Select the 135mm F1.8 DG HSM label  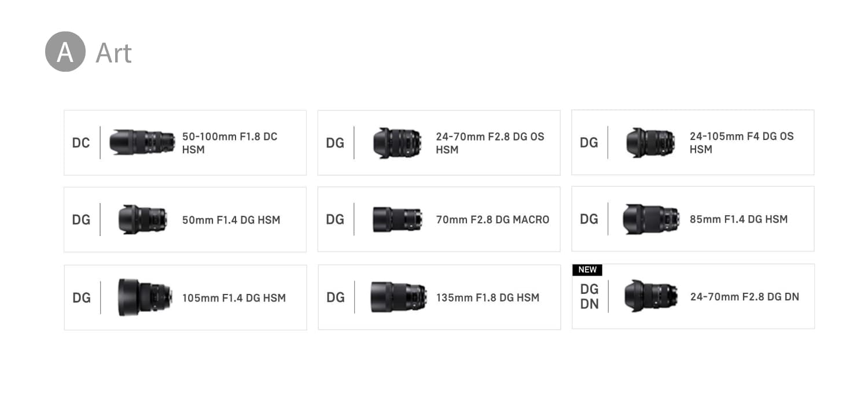pos(488,297)
